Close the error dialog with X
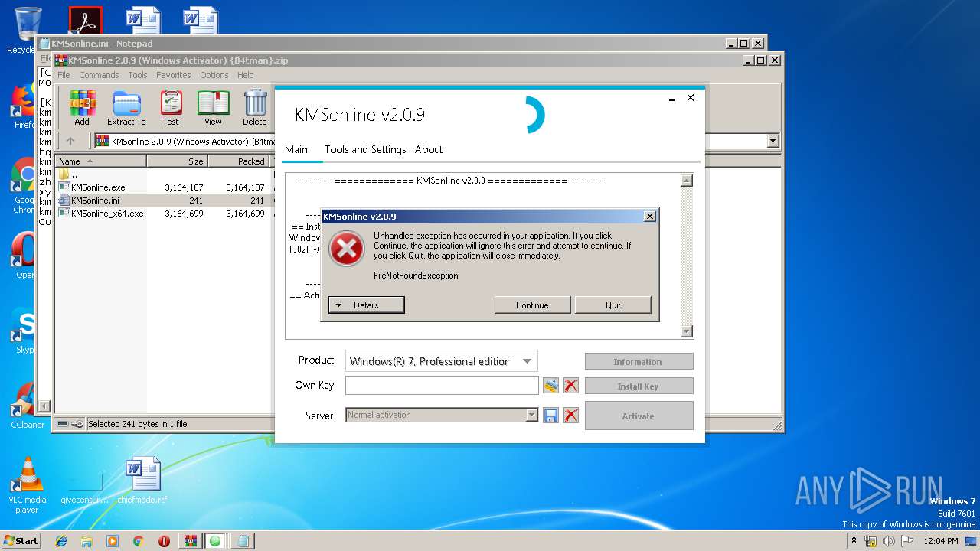Viewport: 980px width, 551px height. [650, 217]
